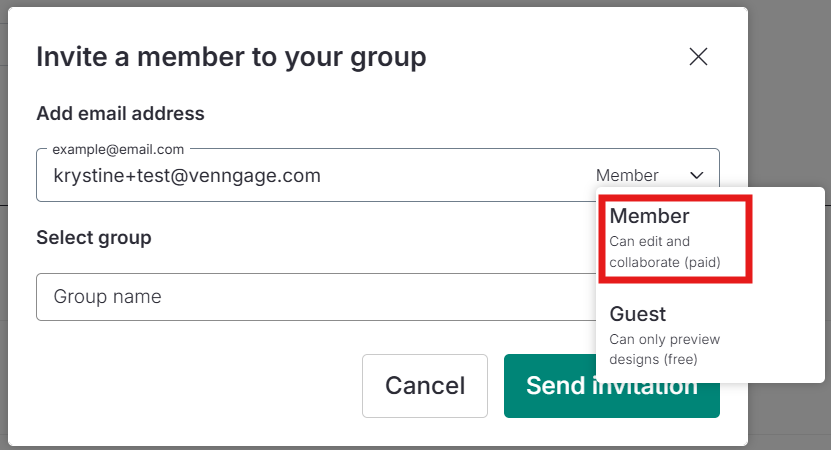Click the Group name input field
The height and width of the screenshot is (450, 831).
click(316, 297)
